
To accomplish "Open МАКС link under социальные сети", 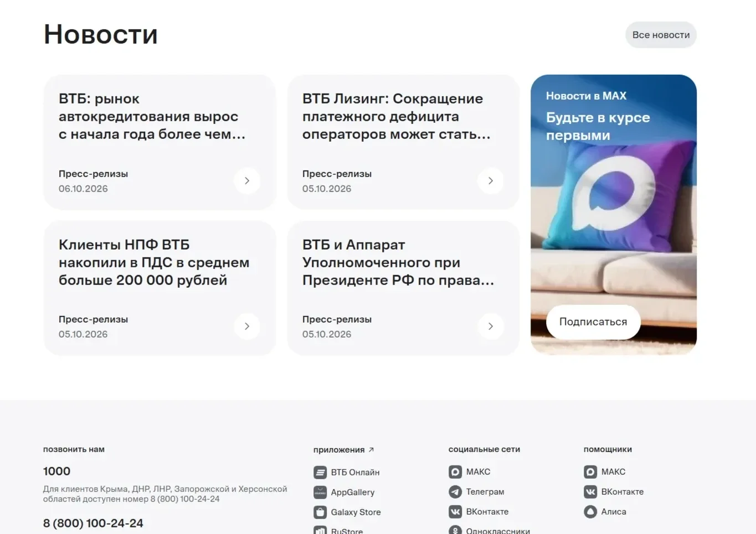I will (478, 471).
